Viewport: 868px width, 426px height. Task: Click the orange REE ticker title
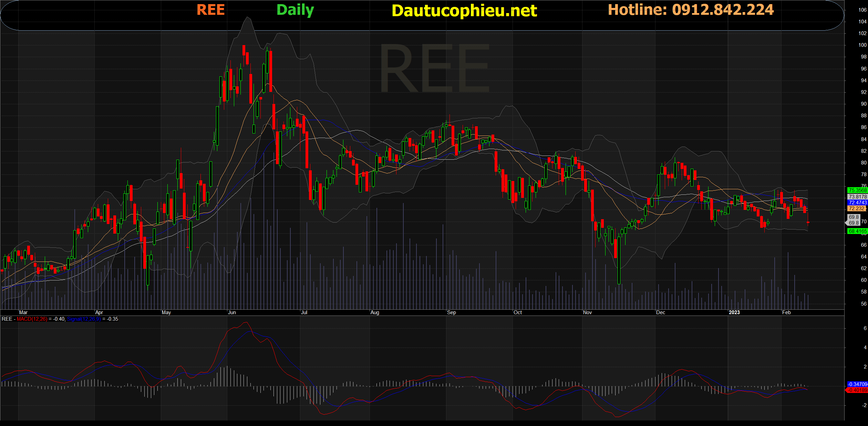click(x=210, y=10)
